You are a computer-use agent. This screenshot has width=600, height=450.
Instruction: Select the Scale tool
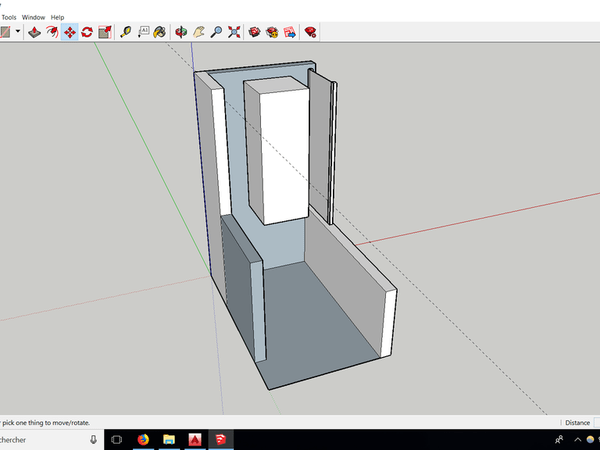point(104,32)
